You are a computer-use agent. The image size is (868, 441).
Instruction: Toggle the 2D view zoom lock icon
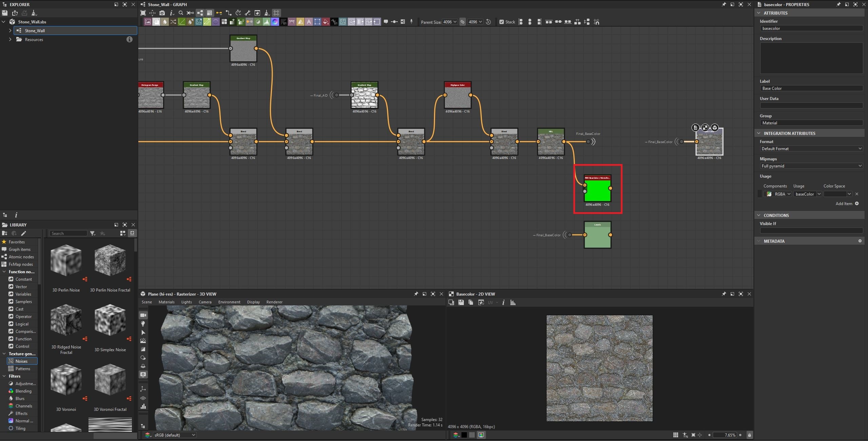pyautogui.click(x=749, y=435)
